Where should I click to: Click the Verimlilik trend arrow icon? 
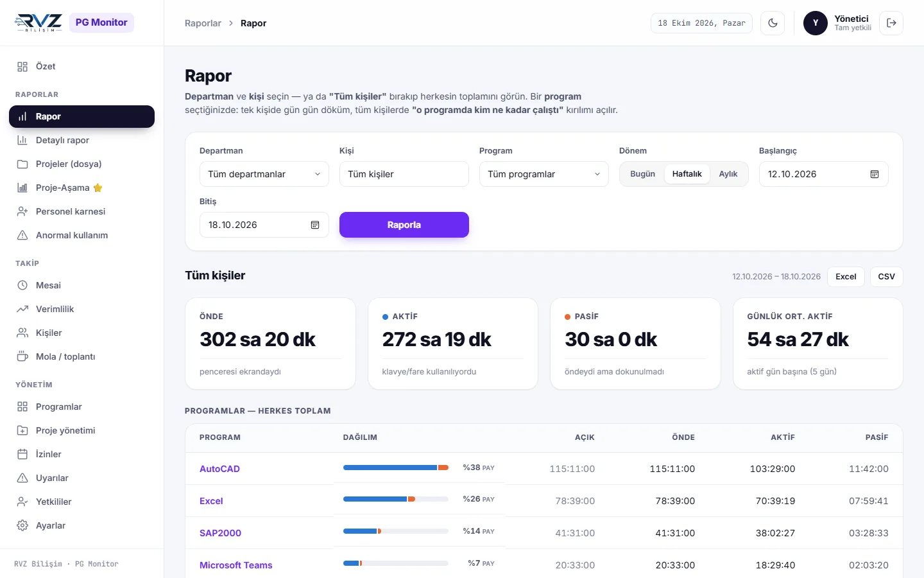pyautogui.click(x=22, y=309)
